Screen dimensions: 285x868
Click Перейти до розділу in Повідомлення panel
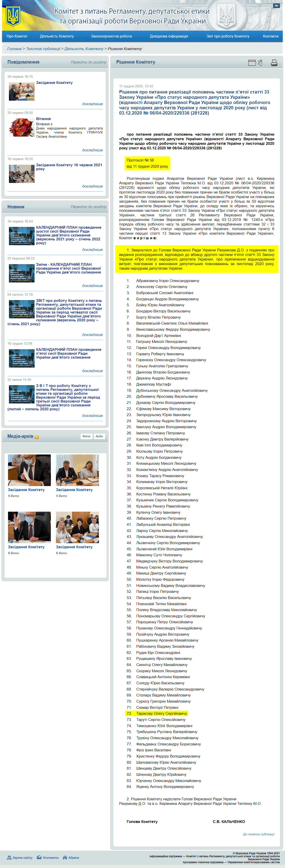88,62
